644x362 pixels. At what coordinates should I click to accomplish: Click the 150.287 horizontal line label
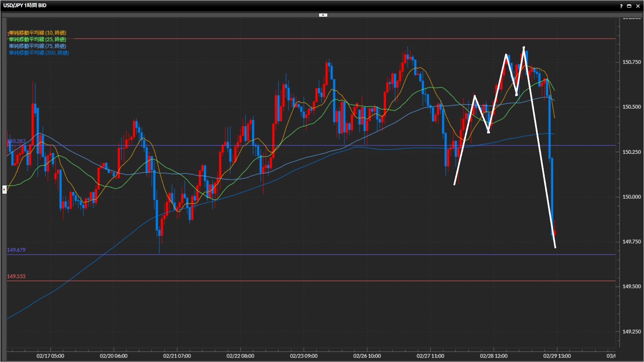[x=16, y=141]
